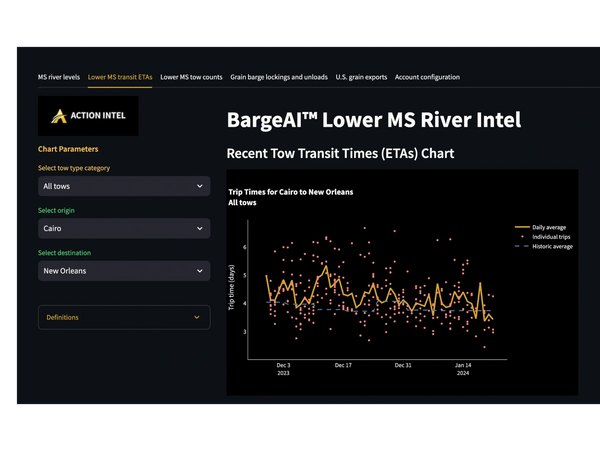Open the New Orleans destination dropdown

124,271
